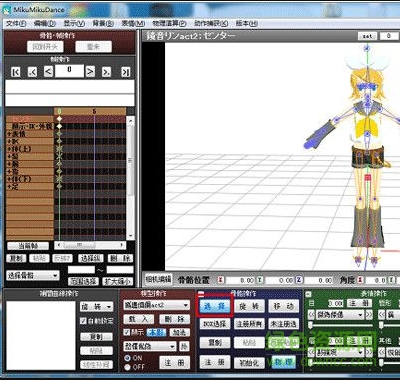Open the 物理演算(P) menu
This screenshot has width=400, height=380.
169,23
